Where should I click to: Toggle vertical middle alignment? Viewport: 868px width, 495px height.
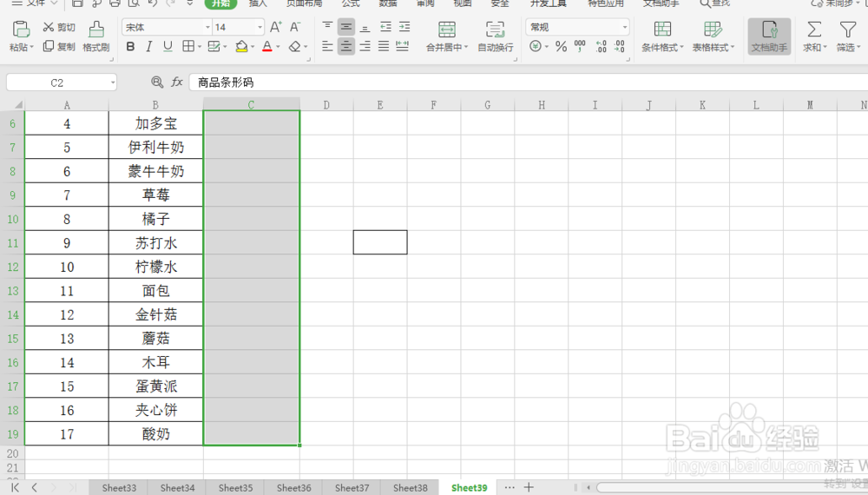pyautogui.click(x=346, y=27)
